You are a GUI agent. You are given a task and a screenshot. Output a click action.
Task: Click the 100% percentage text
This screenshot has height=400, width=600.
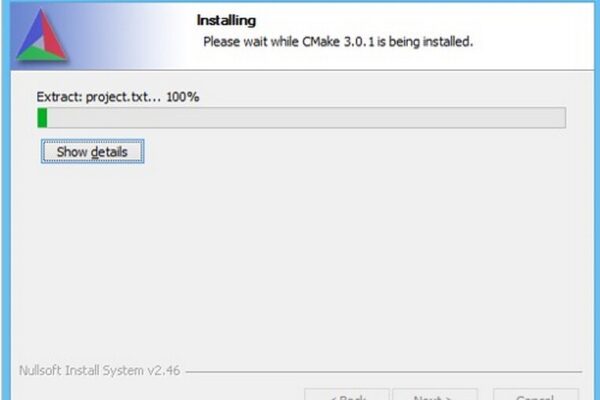pyautogui.click(x=183, y=97)
